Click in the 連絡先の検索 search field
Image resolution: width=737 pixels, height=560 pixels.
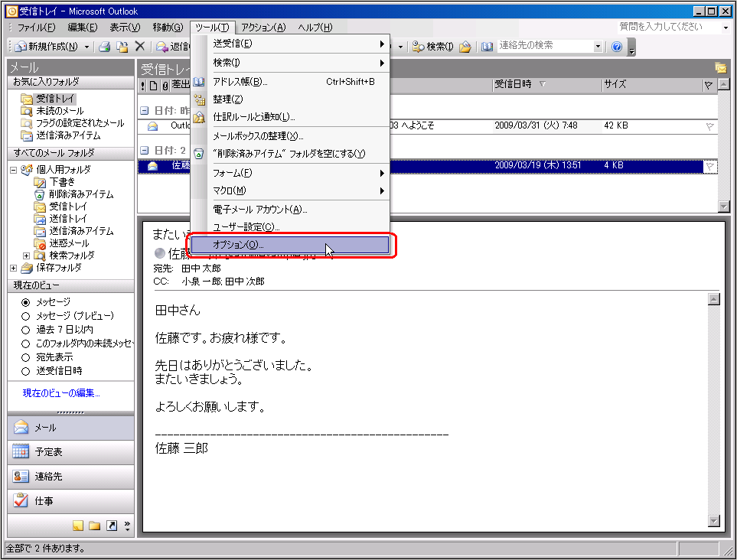click(544, 46)
